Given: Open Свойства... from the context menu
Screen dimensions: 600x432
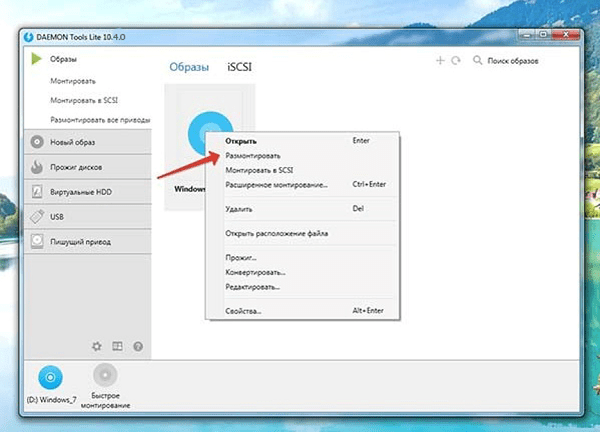Looking at the screenshot, I should 302,311.
